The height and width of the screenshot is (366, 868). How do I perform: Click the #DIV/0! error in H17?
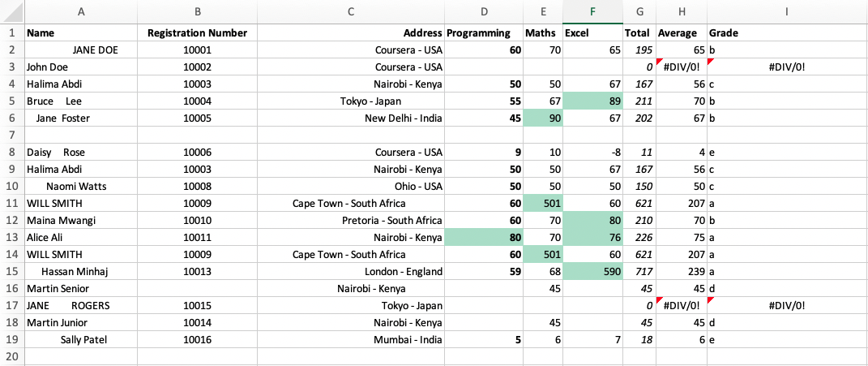(x=681, y=306)
